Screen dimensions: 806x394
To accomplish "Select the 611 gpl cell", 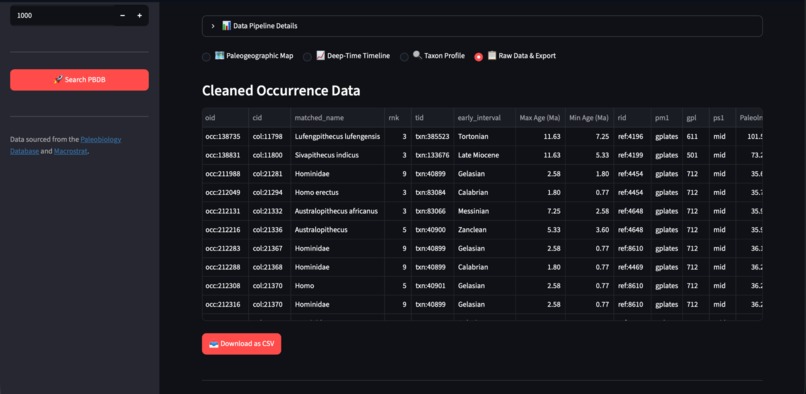I will pos(695,136).
